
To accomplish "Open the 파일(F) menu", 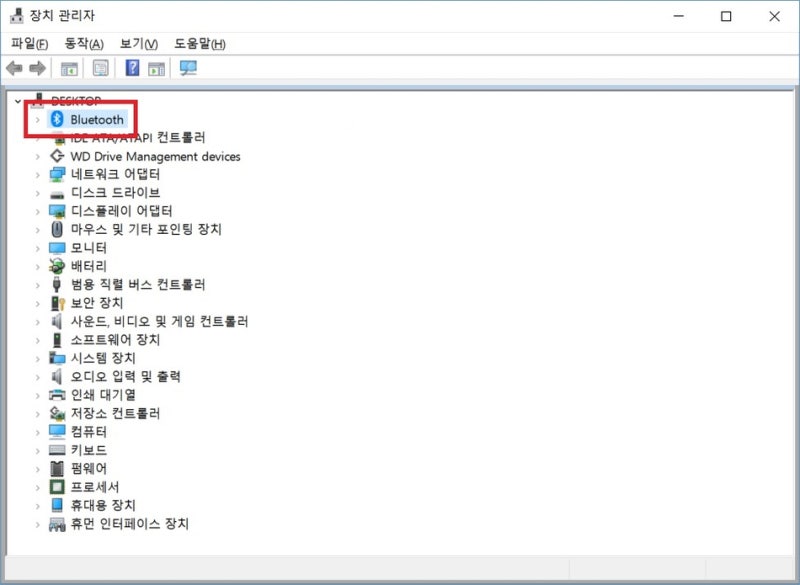I will [30, 44].
